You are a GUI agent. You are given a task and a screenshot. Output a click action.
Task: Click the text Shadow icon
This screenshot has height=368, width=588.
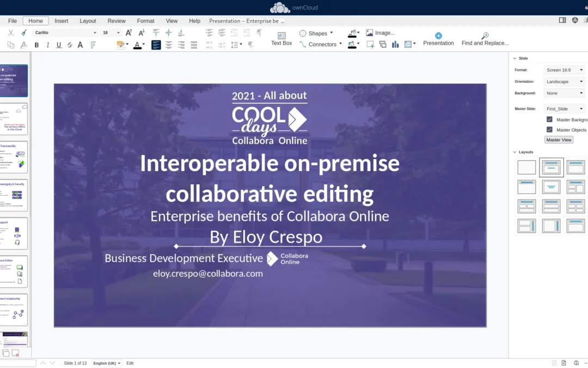point(80,45)
